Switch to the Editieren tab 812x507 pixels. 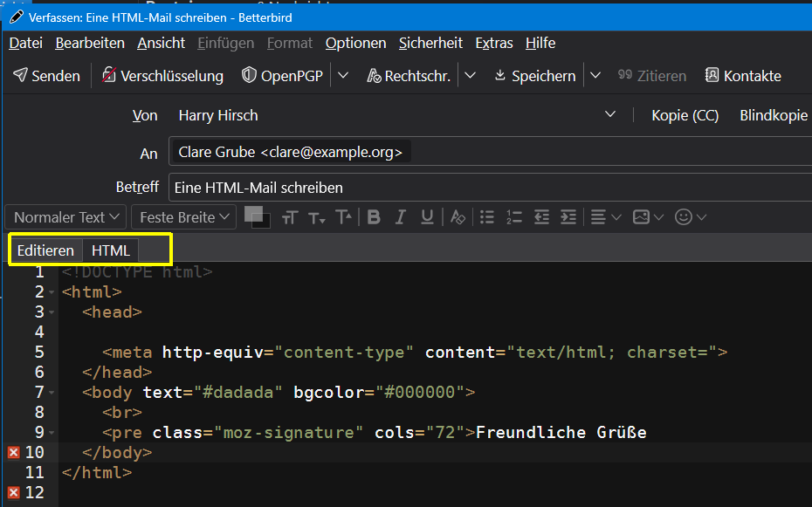click(45, 250)
